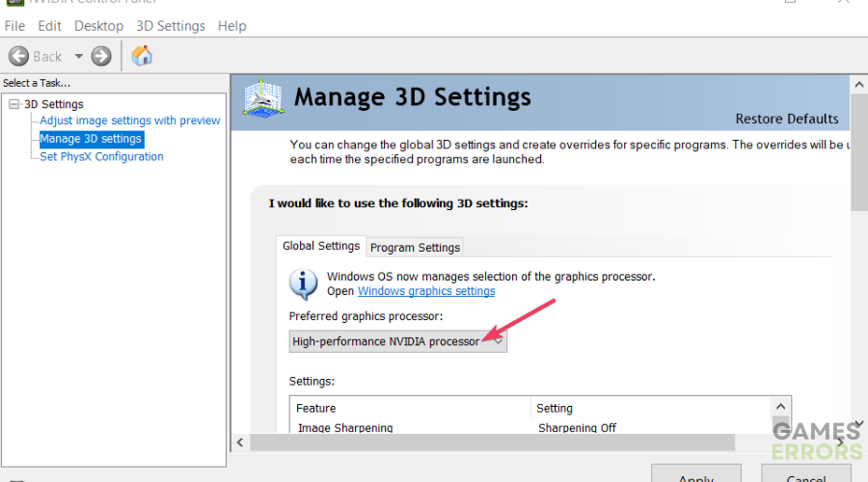Select Adjust image settings with preview
The height and width of the screenshot is (482, 868).
click(x=129, y=120)
